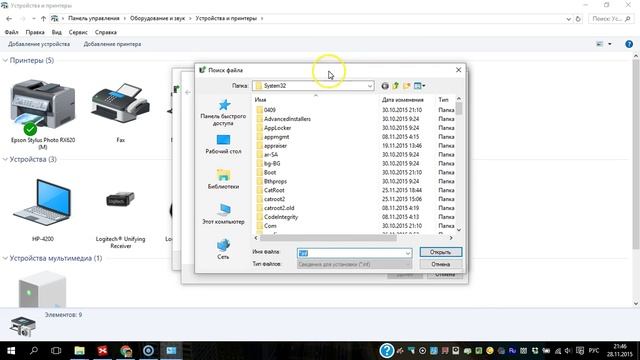Open Сеть in the dialog sidebar
The image size is (640, 360).
(223, 249)
